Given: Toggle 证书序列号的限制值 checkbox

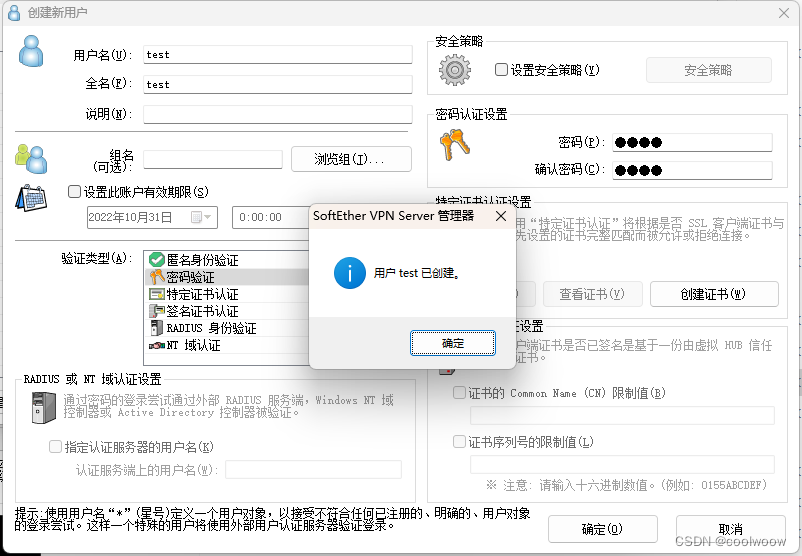Looking at the screenshot, I should tap(459, 441).
